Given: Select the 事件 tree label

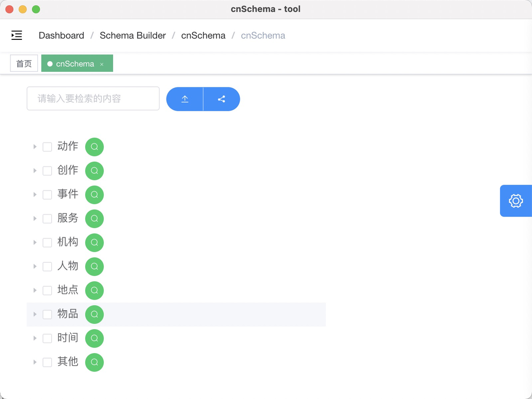Looking at the screenshot, I should click(x=68, y=194).
